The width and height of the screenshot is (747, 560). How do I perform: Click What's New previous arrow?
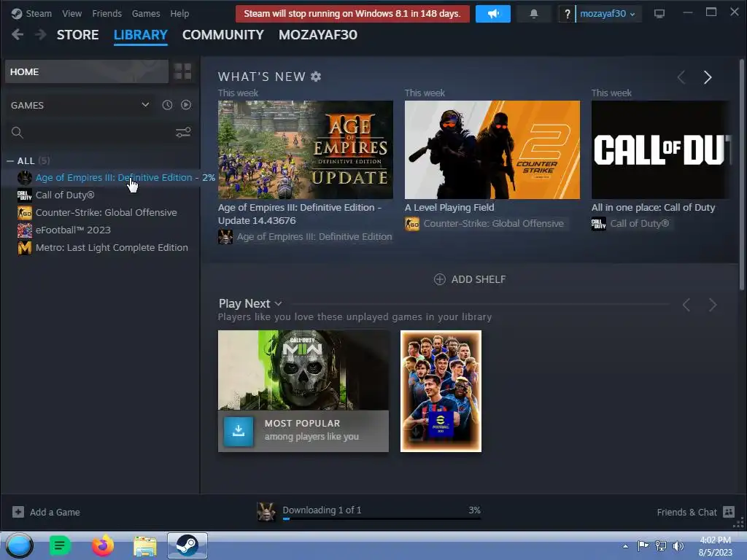[x=682, y=77]
